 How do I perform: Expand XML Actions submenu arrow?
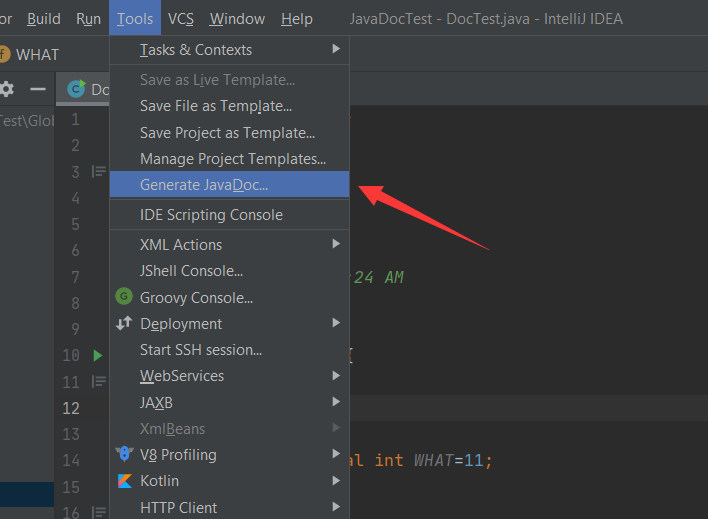point(336,244)
